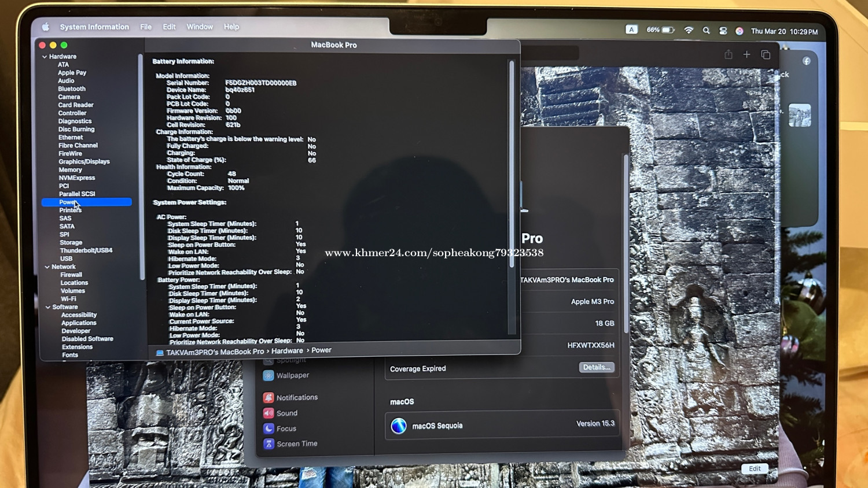The height and width of the screenshot is (488, 868).
Task: Select Card Reader in the sidebar
Action: pos(76,105)
